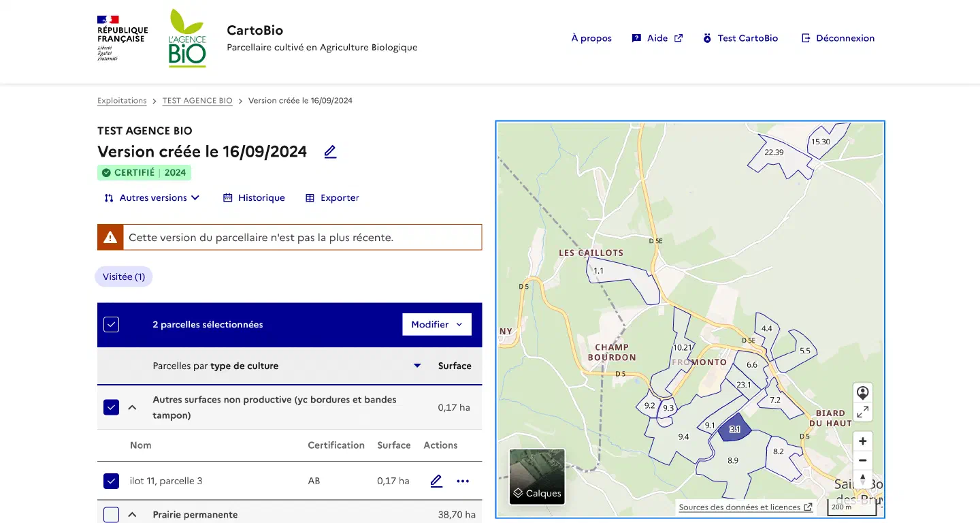Uncheck Autres surfaces non productive group checkbox
Image resolution: width=980 pixels, height=523 pixels.
click(112, 407)
